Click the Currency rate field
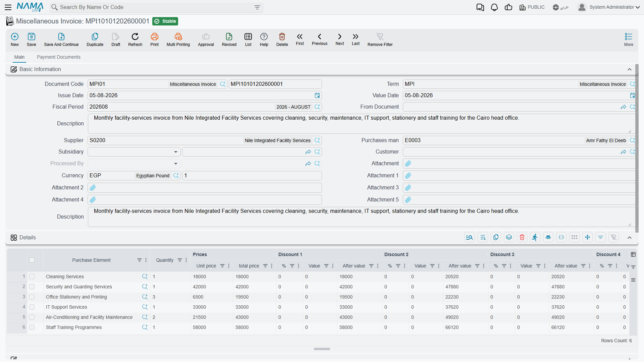Viewport: 644px width, 362px height. 252,176
